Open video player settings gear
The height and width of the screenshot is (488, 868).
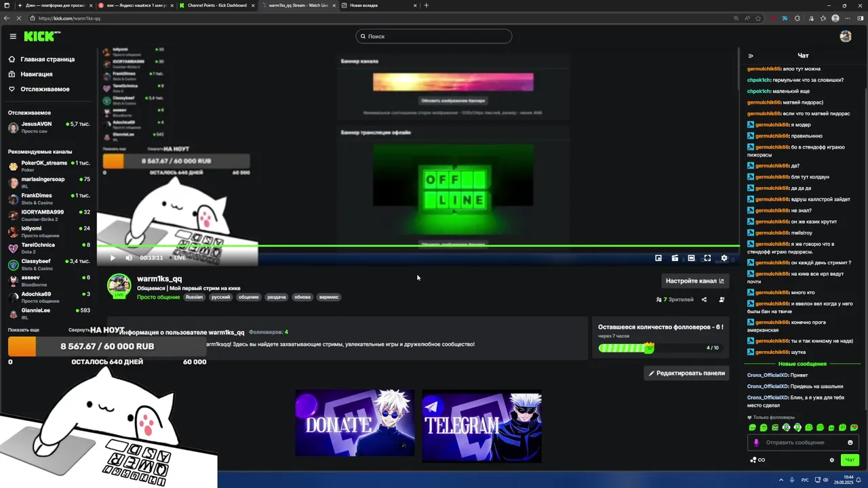[724, 258]
